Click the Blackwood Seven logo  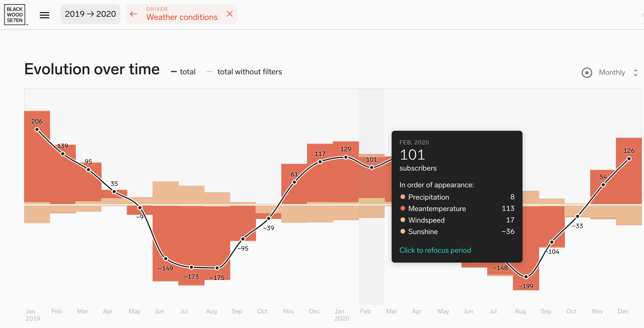pos(15,15)
